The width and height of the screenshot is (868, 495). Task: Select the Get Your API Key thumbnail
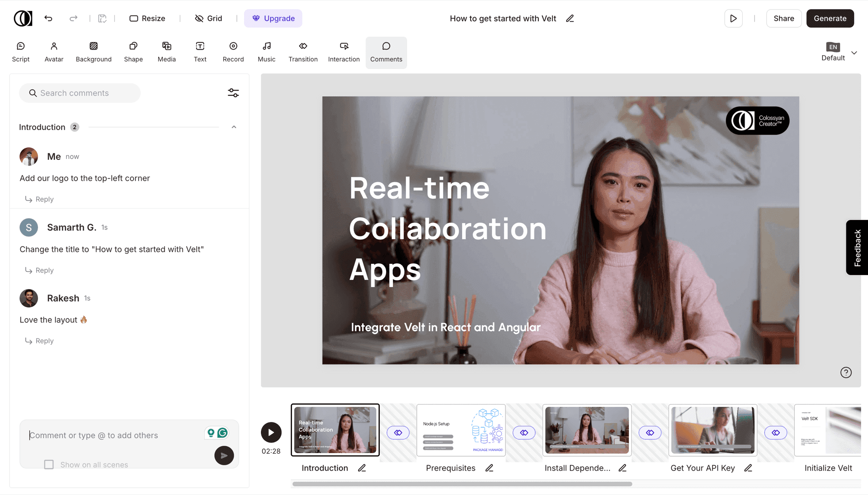[712, 430]
